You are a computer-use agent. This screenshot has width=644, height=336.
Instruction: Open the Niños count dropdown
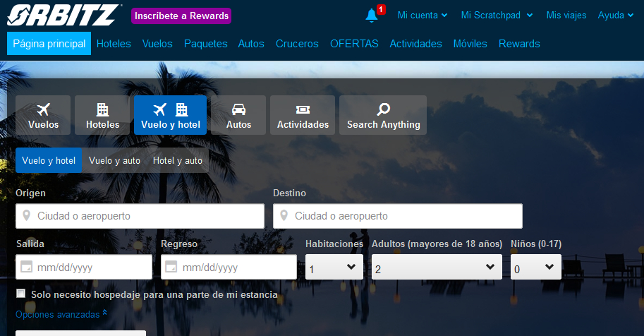coord(535,268)
